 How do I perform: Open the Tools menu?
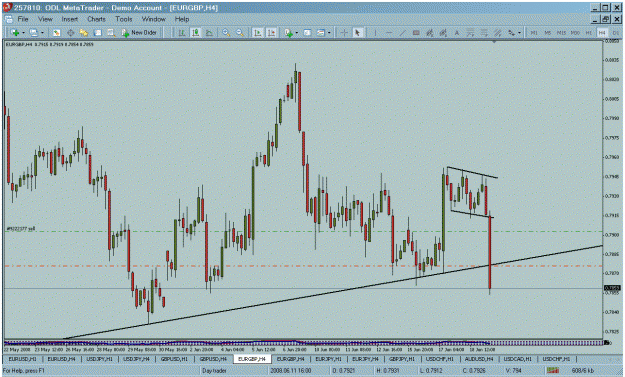coord(124,19)
